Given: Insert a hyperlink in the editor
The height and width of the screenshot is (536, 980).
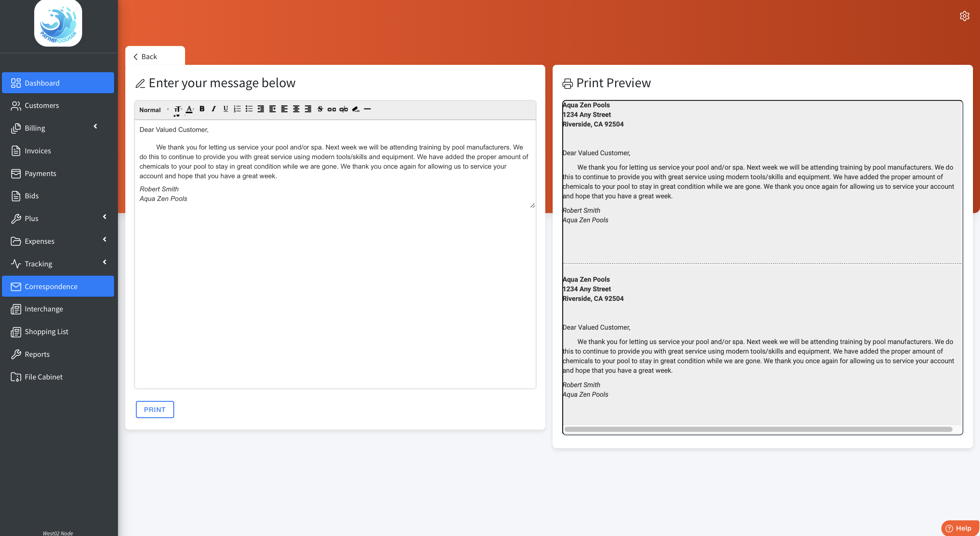Looking at the screenshot, I should pyautogui.click(x=332, y=109).
